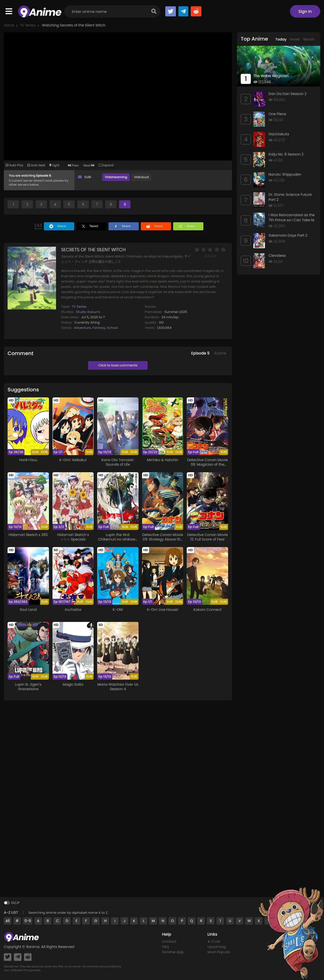Switch Top Anime to Today tab

[281, 39]
